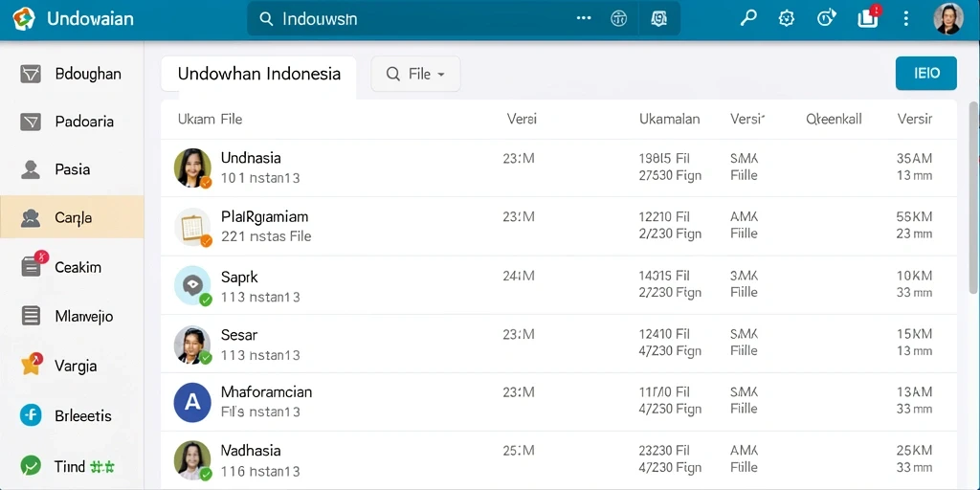Open Ceakim in the sidebar
980x490 pixels.
pos(72,267)
